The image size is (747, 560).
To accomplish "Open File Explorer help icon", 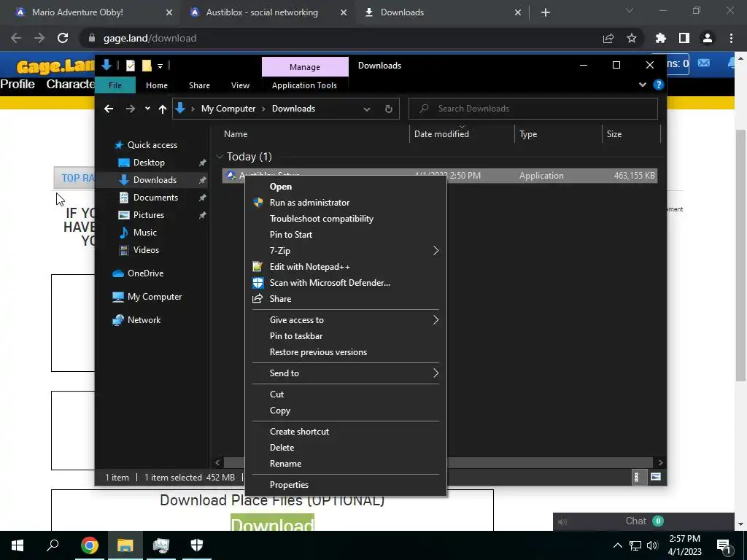I will click(x=659, y=85).
